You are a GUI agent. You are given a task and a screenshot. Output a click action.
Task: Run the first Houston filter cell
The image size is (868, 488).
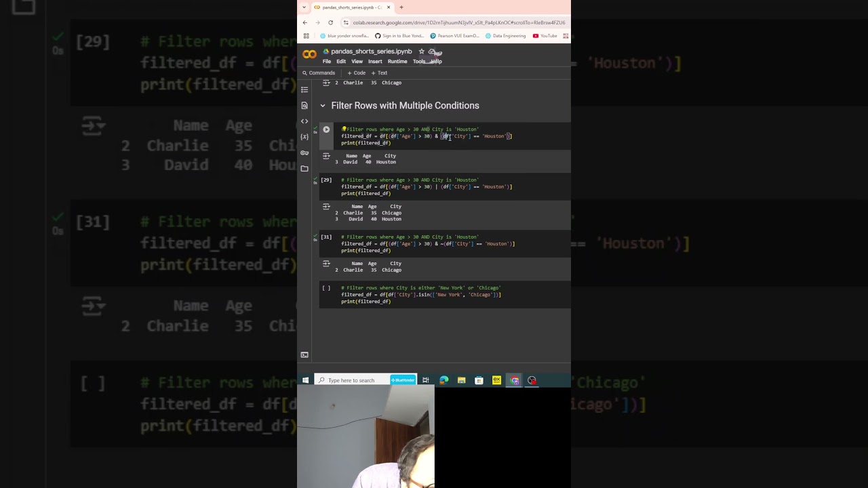[x=326, y=129]
